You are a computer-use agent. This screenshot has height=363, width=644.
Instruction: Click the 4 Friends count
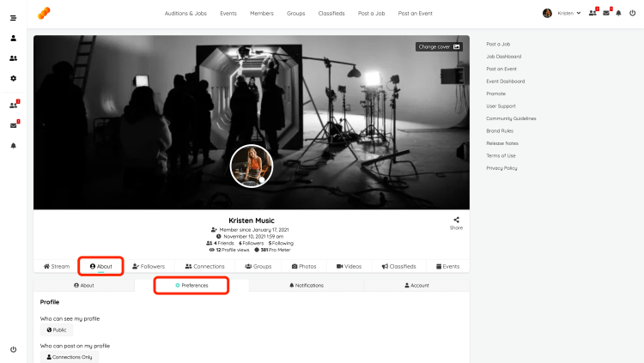point(220,243)
